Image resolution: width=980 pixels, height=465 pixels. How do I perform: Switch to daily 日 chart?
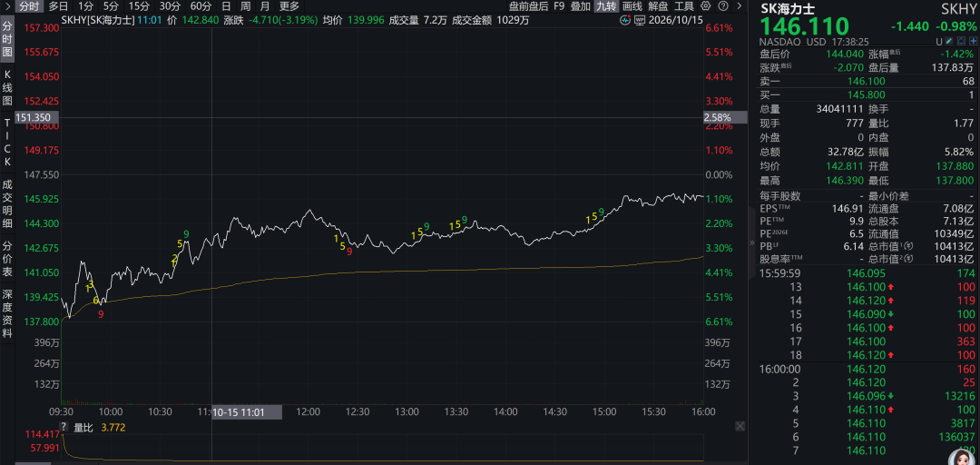(x=226, y=6)
